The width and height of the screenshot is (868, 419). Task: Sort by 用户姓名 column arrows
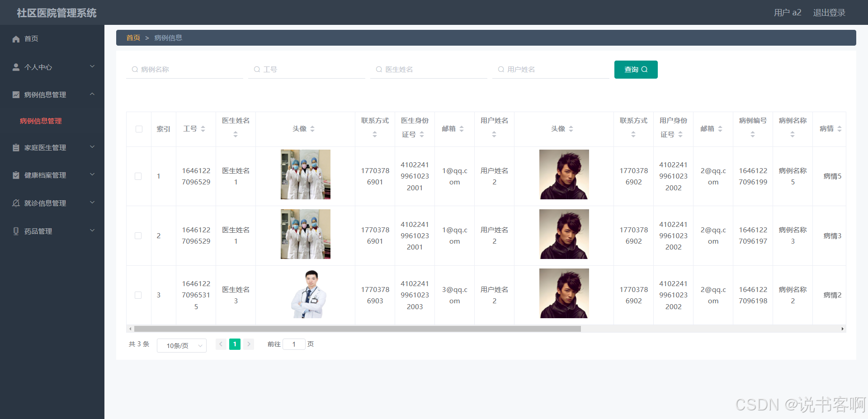tap(494, 134)
